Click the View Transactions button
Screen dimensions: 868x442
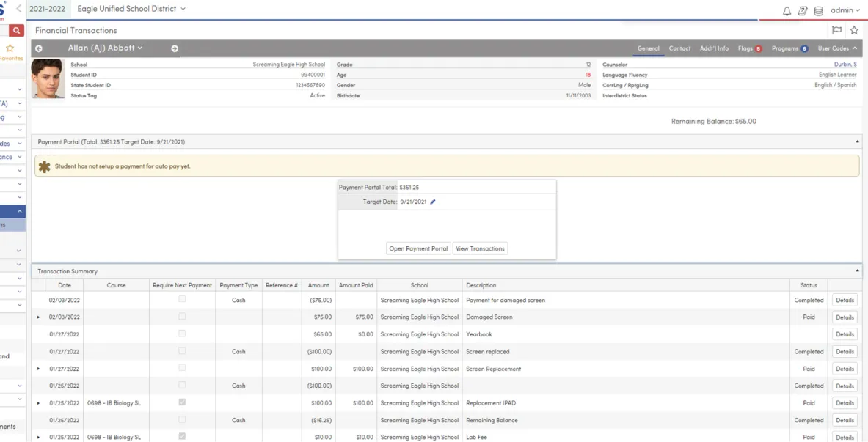(x=480, y=248)
